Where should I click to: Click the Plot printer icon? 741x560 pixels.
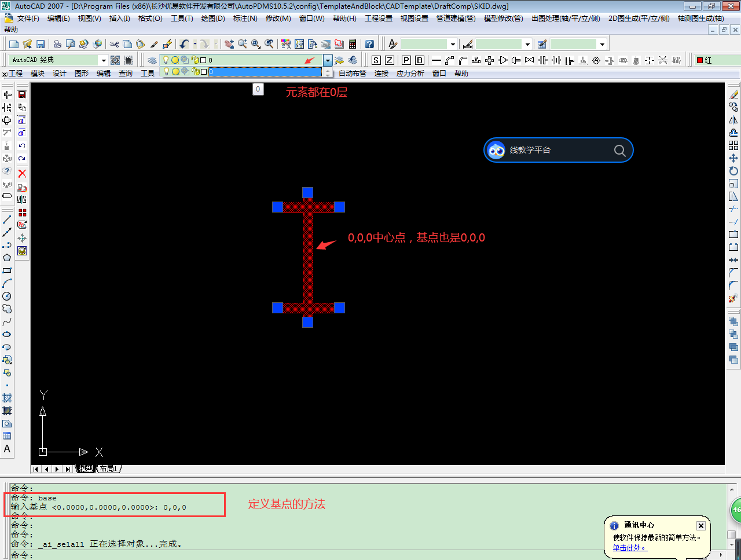click(57, 44)
